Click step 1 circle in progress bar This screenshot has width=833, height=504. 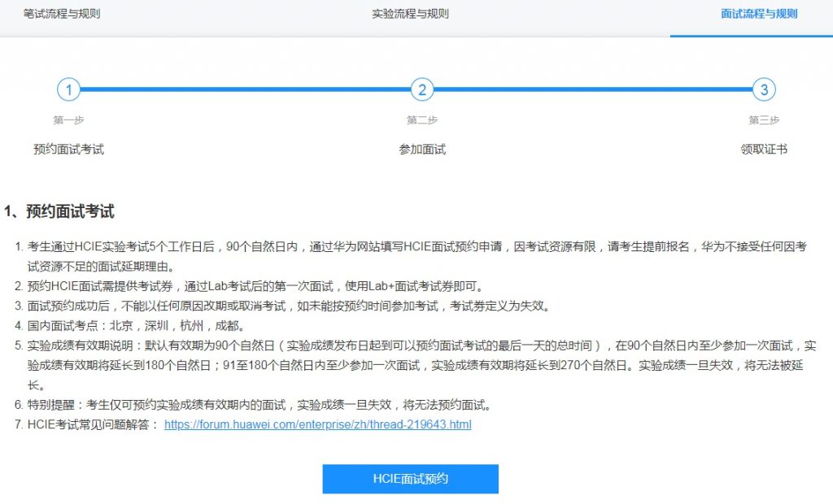point(68,89)
